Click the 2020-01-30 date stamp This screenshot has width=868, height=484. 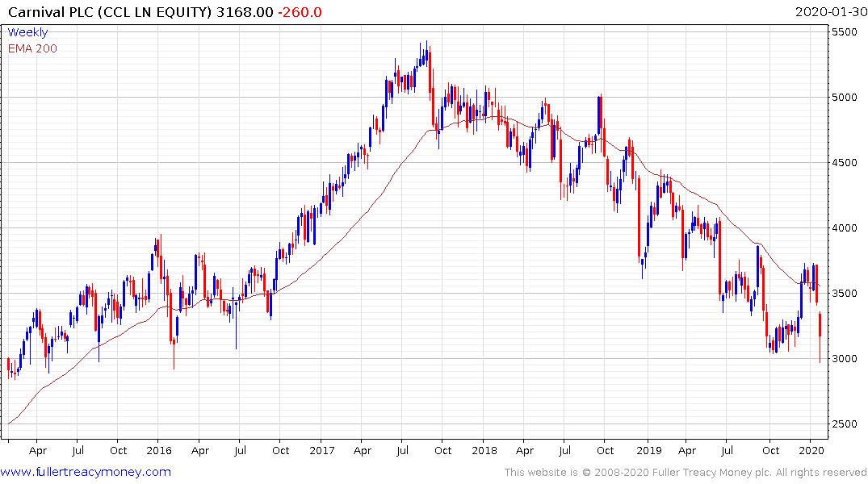click(830, 11)
